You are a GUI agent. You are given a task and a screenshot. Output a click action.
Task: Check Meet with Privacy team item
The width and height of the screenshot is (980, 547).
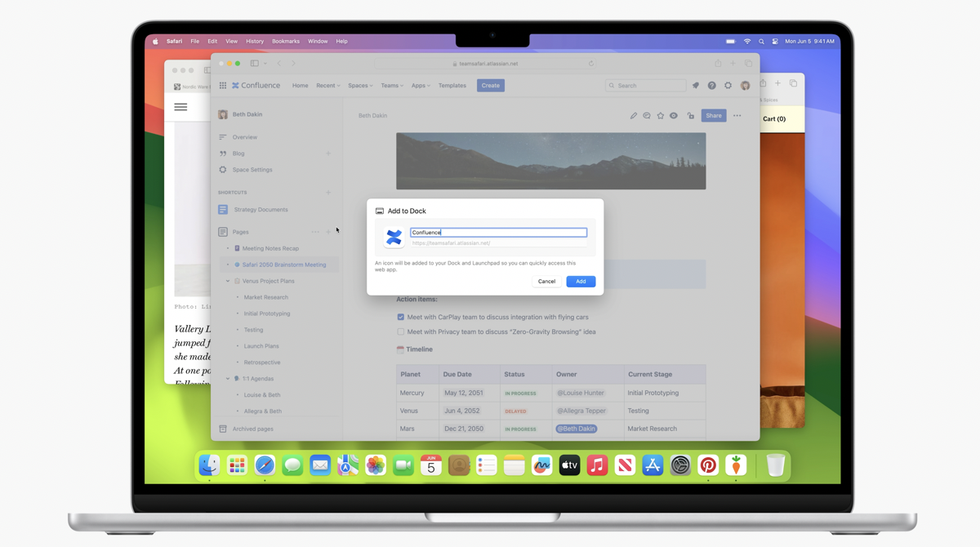pos(400,332)
